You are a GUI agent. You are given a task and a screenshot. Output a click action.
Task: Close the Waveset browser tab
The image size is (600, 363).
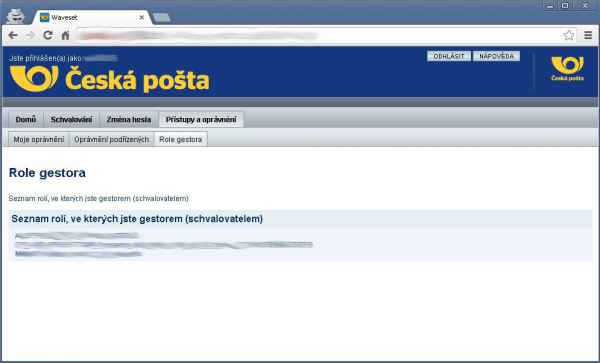tap(142, 18)
